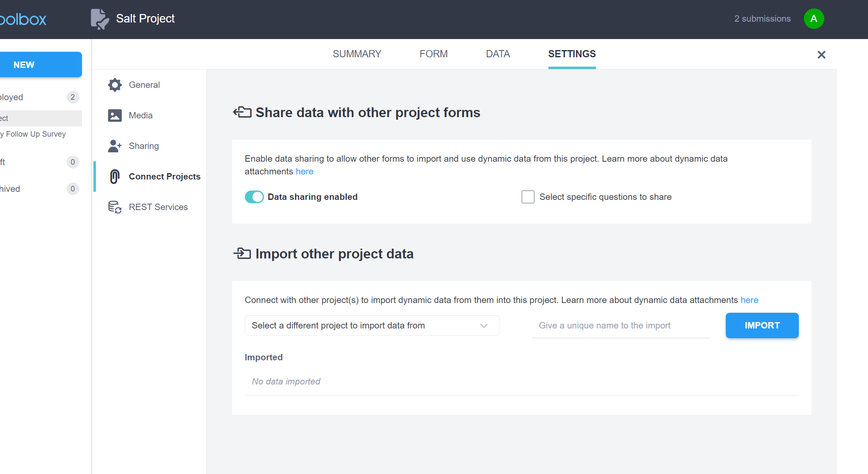The width and height of the screenshot is (868, 474).
Task: Click the Connect Projects paperclip icon
Action: 115,177
